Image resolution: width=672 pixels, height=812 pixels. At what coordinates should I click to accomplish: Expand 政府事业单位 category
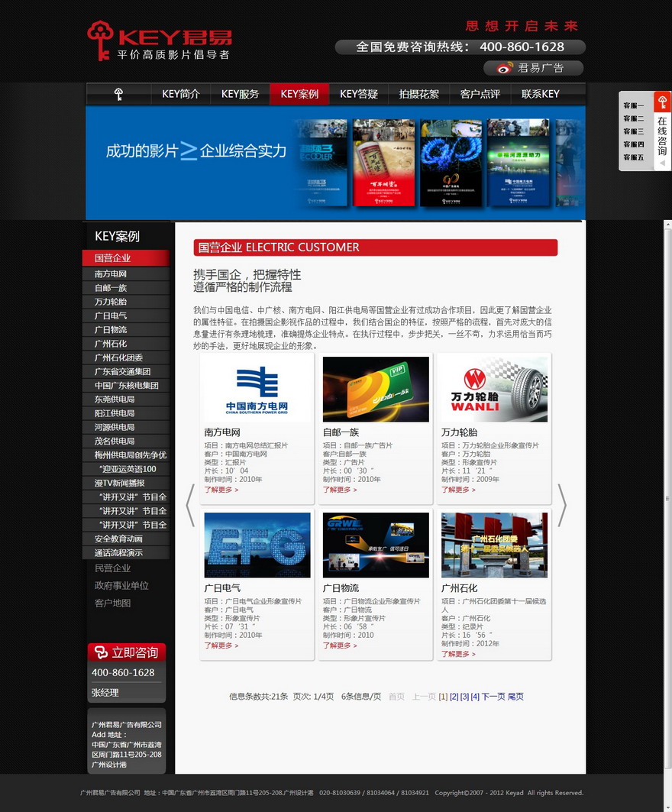[121, 586]
